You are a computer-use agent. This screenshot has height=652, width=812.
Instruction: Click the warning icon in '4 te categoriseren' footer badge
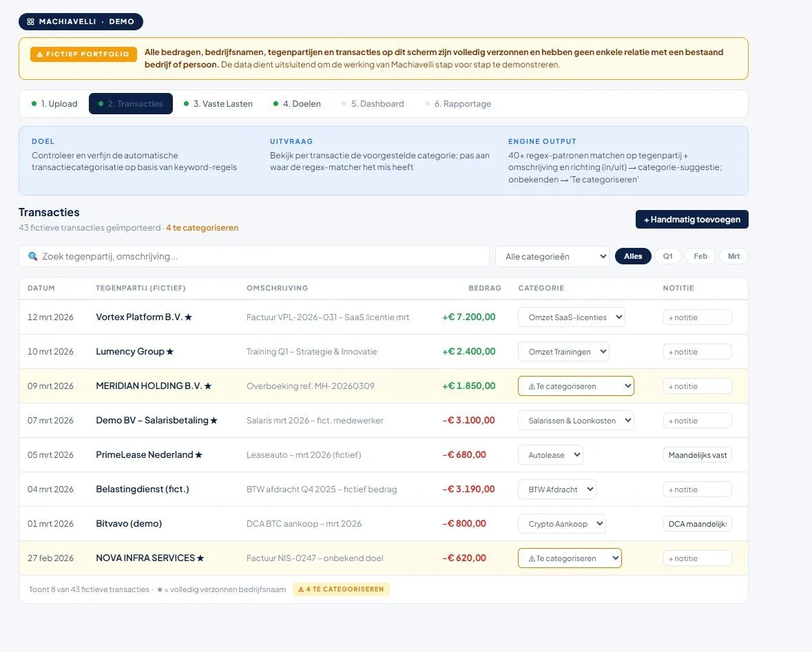click(x=301, y=589)
